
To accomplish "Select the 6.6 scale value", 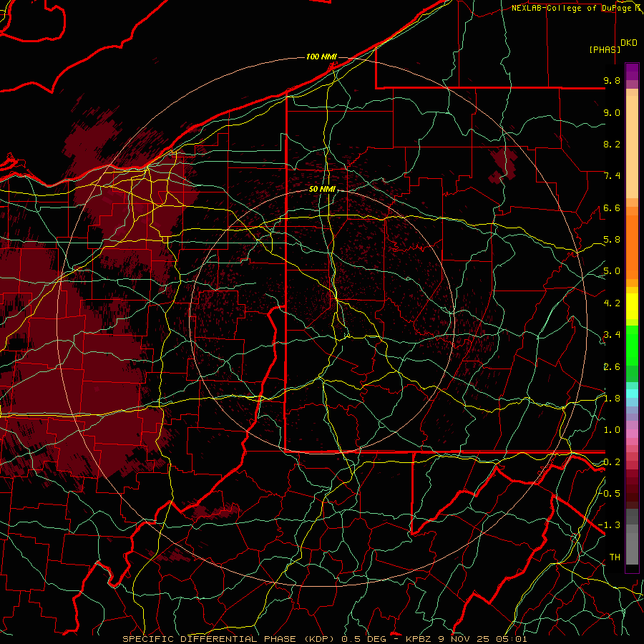I will coord(612,208).
